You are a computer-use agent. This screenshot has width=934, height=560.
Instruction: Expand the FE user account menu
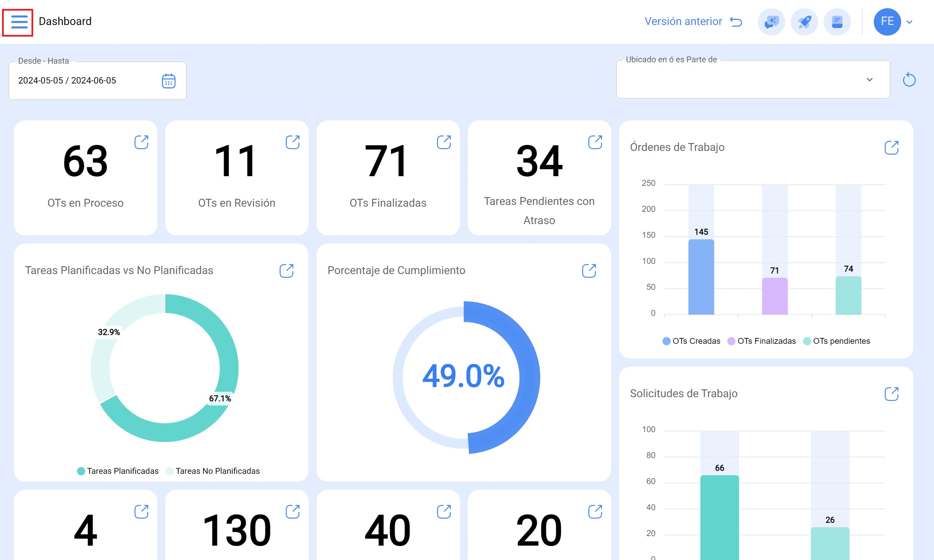coord(909,22)
